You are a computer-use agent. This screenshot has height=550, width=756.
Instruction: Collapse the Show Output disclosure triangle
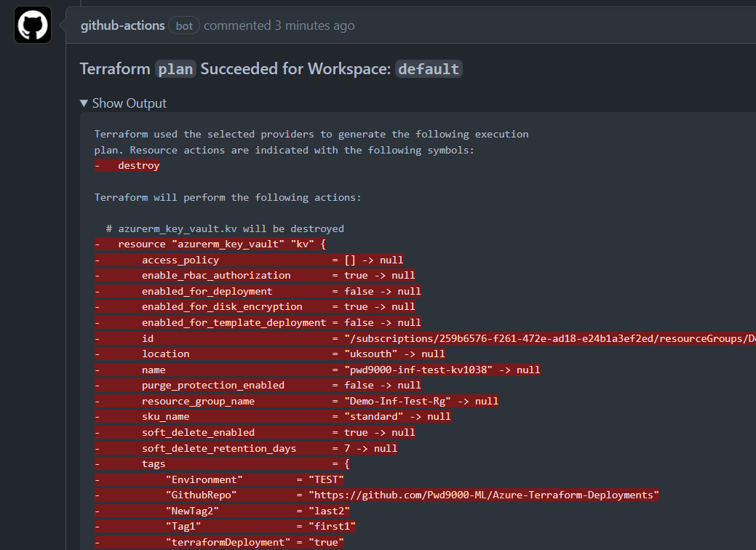pos(84,103)
